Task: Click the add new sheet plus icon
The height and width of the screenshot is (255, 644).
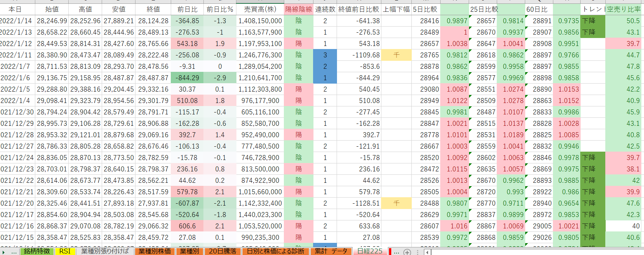Action: [407, 252]
